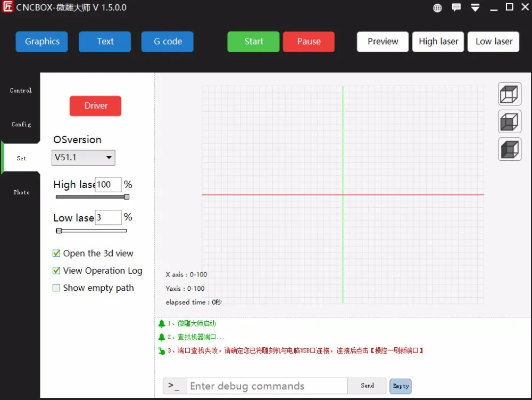Click the Preview button

pos(383,42)
